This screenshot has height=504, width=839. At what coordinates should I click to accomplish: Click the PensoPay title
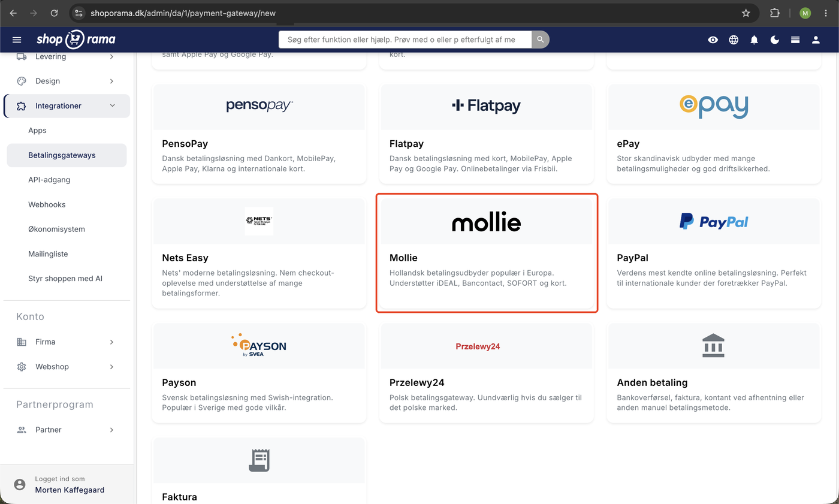point(185,144)
